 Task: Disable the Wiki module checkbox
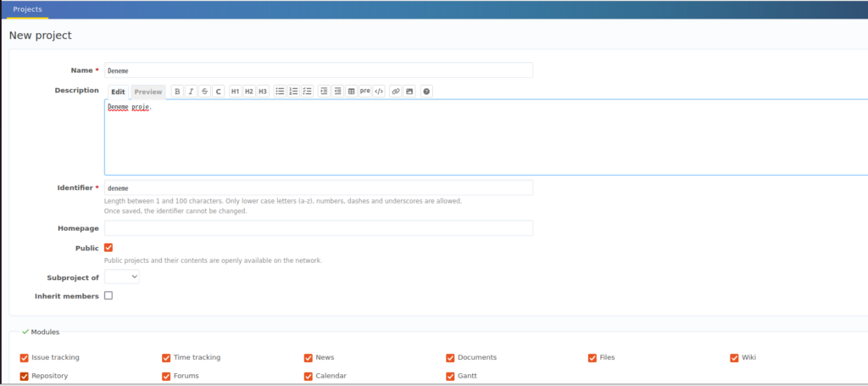tap(734, 358)
